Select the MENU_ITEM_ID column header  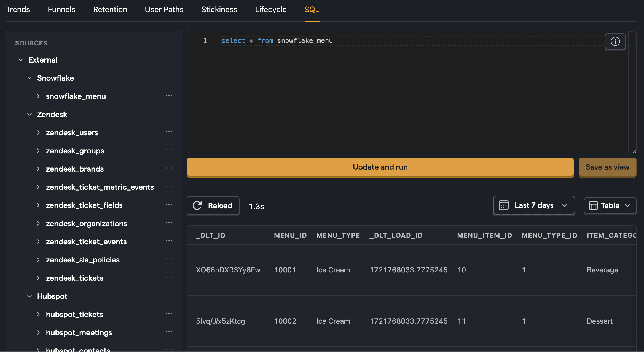[484, 235]
